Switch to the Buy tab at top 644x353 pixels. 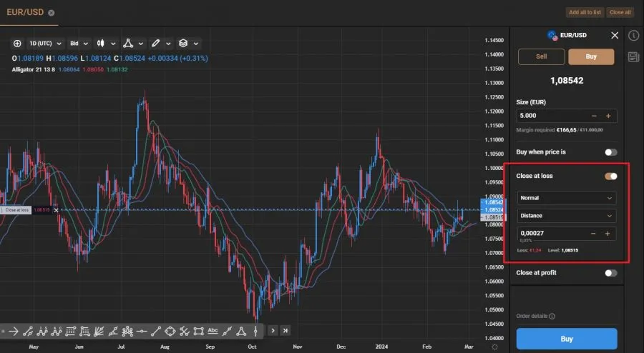tap(591, 56)
